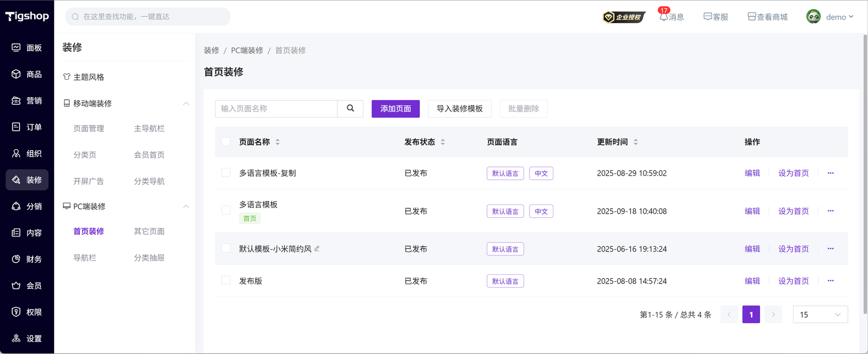Click the enterprise license badge
This screenshot has height=354, width=868.
pyautogui.click(x=624, y=17)
